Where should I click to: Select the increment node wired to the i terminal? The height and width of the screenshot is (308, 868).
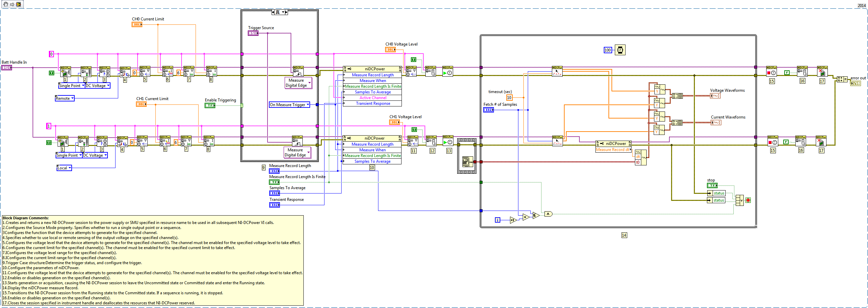pos(513,220)
